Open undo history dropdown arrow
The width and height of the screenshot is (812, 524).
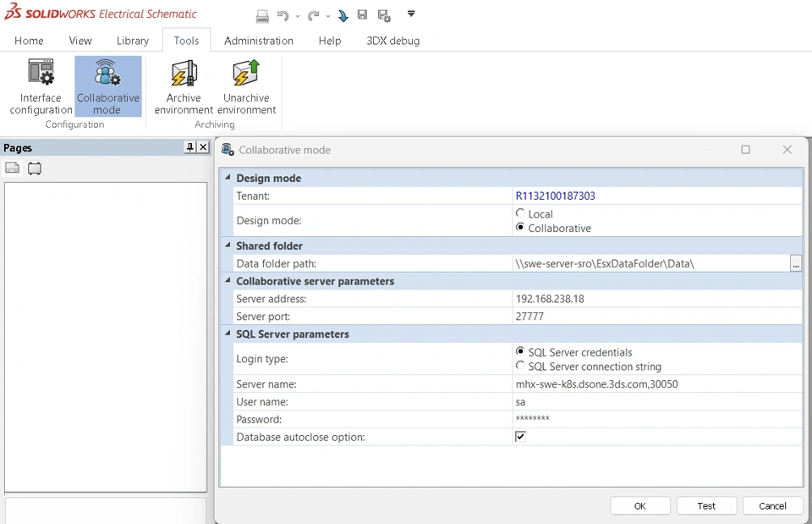[298, 17]
